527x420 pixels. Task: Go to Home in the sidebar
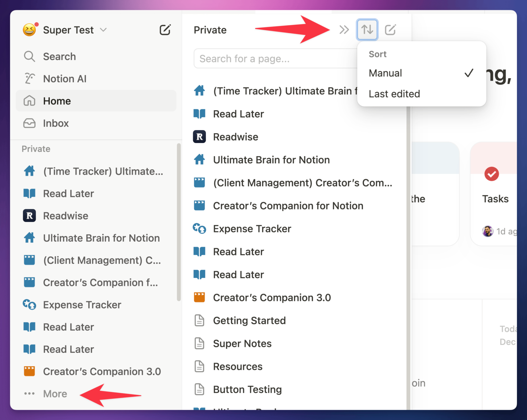pyautogui.click(x=57, y=101)
